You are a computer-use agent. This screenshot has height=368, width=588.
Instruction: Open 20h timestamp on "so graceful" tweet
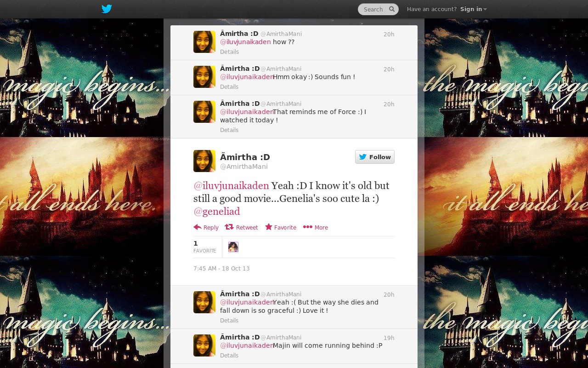coord(389,295)
